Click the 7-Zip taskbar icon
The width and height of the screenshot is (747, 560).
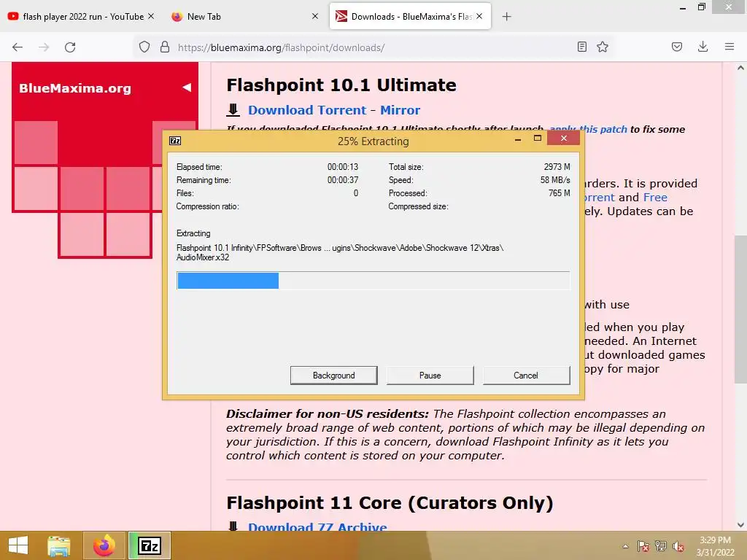point(150,545)
